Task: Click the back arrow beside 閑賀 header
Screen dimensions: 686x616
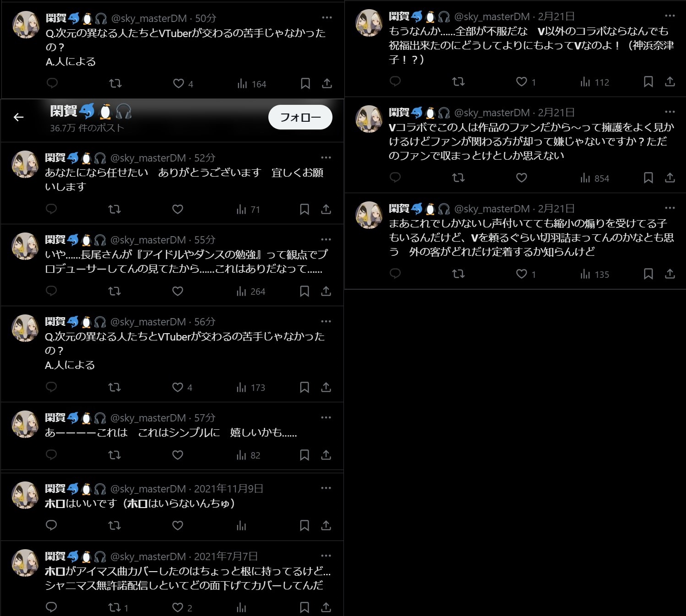Action: (19, 118)
